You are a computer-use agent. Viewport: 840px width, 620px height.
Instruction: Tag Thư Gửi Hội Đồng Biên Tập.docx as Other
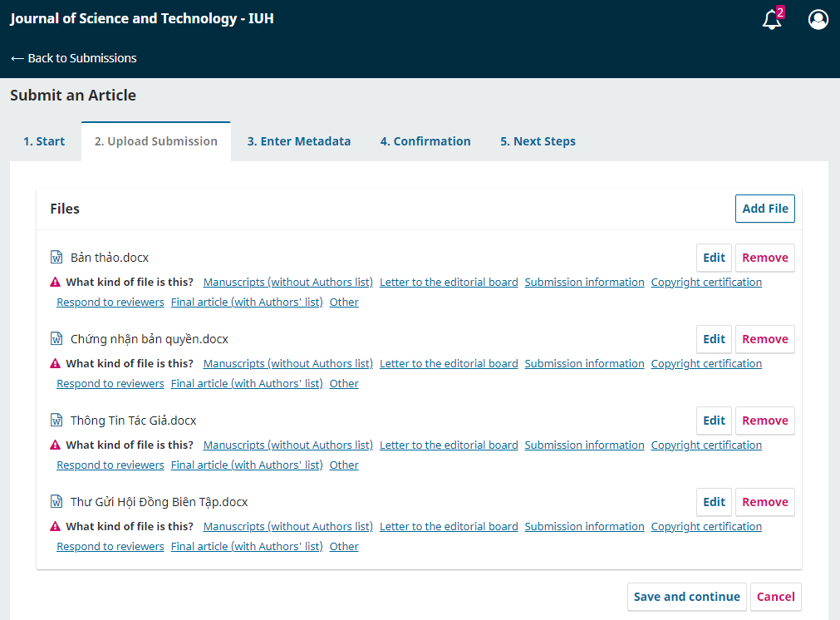click(344, 547)
